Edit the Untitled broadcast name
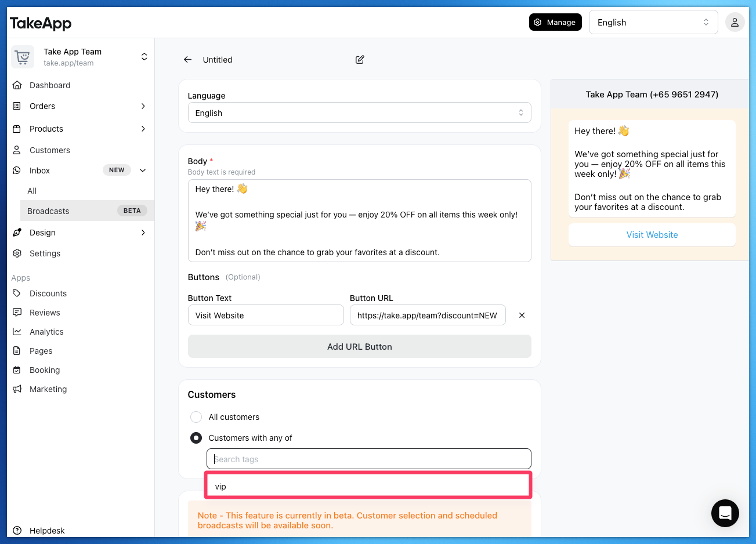The image size is (756, 544). point(360,60)
